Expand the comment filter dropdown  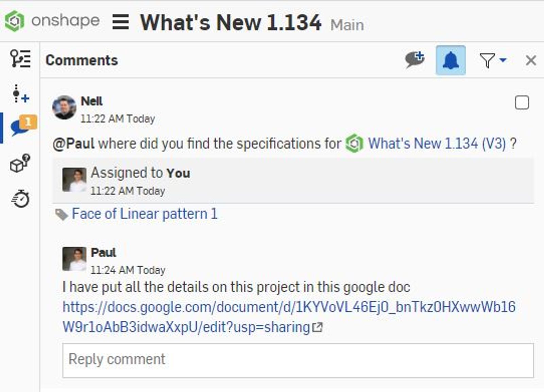coord(493,60)
